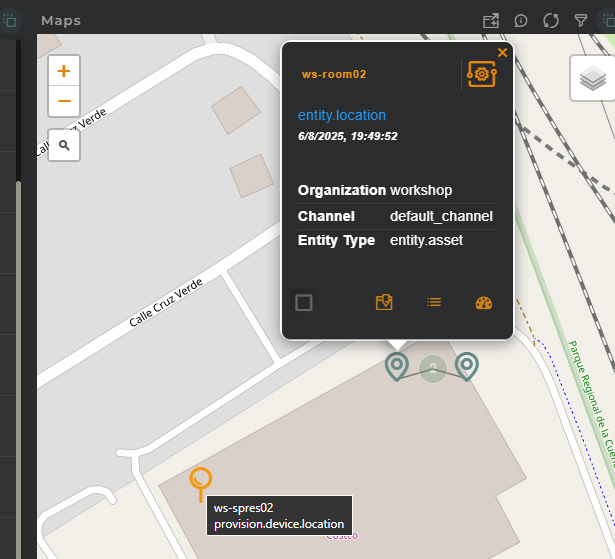Refresh the map with the sync icon
615x559 pixels.
[x=551, y=20]
